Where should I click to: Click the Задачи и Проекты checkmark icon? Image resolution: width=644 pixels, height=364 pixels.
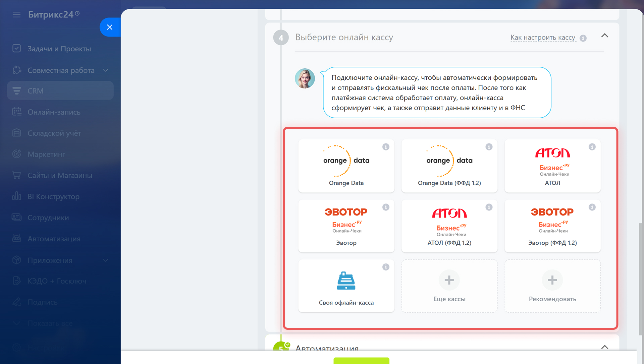pyautogui.click(x=16, y=48)
